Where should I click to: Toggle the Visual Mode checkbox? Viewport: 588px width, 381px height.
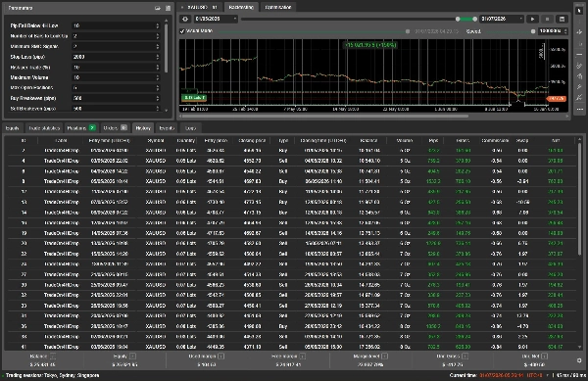[x=182, y=31]
